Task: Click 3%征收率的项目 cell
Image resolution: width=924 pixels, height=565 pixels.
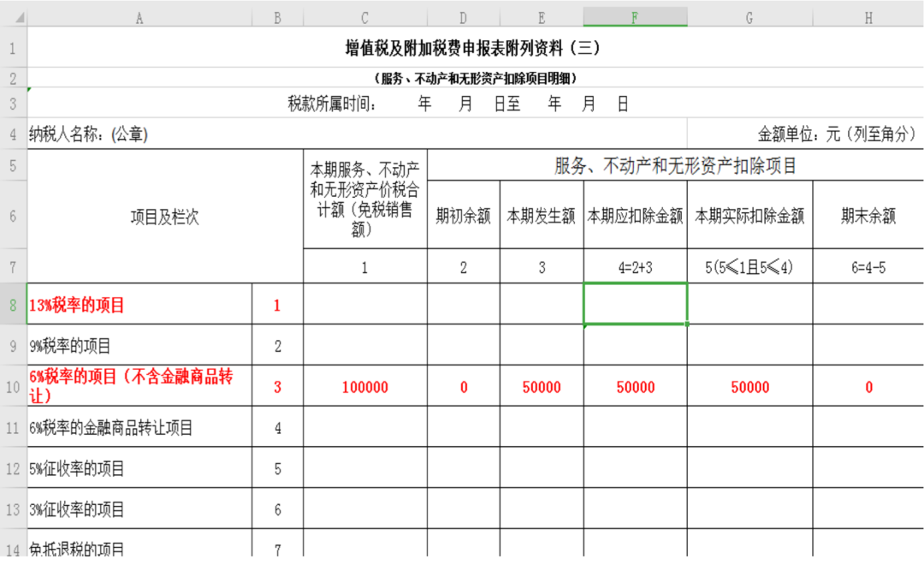Action: pos(139,509)
